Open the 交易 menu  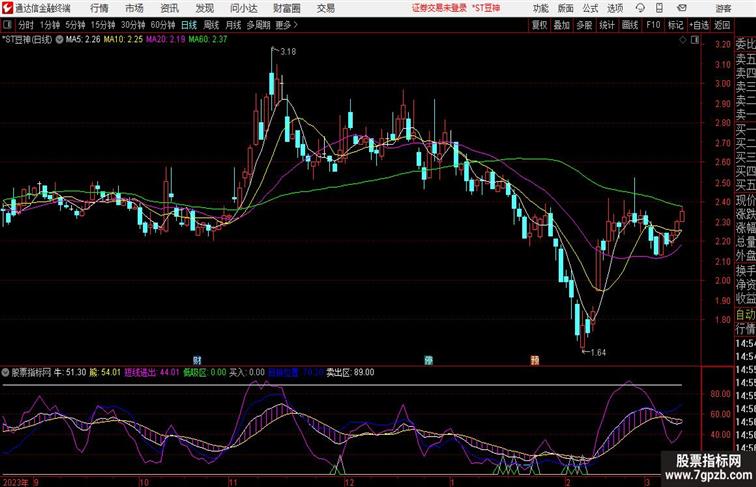325,8
